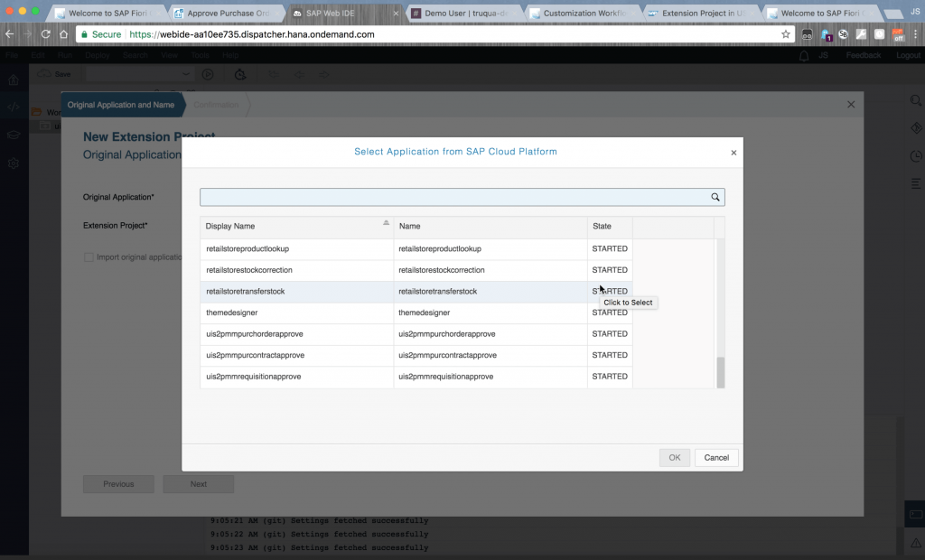
Task: Click the Confirmation wizard step
Action: pyautogui.click(x=216, y=105)
